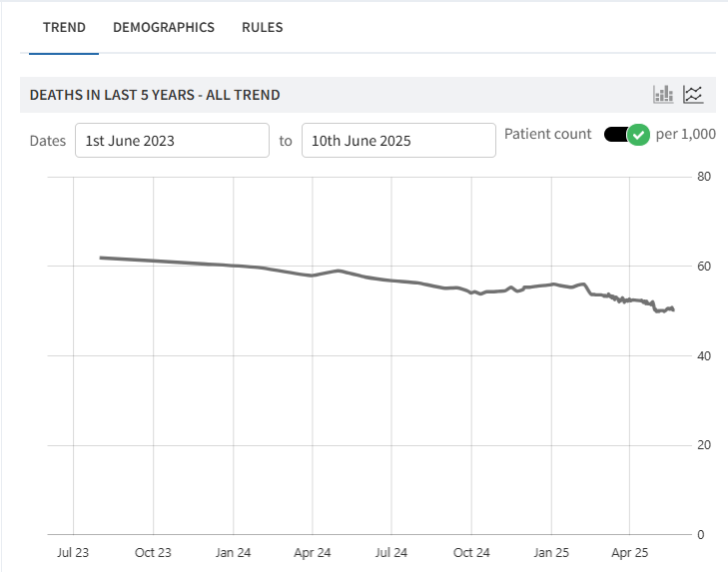The image size is (728, 572).
Task: Click the Apr 25 axis label
Action: (629, 552)
